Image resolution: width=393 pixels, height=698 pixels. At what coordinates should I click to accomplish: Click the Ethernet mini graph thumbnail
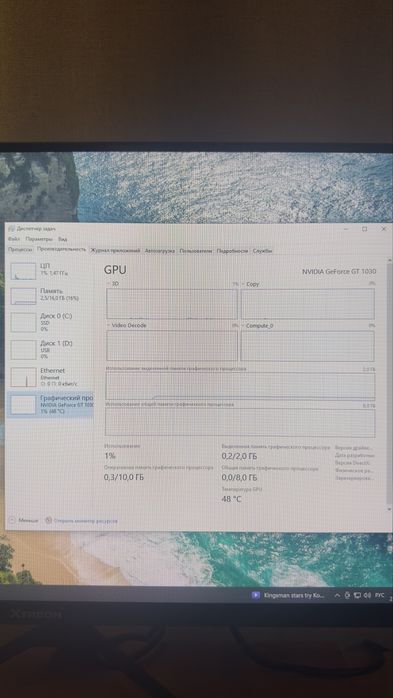[23, 377]
